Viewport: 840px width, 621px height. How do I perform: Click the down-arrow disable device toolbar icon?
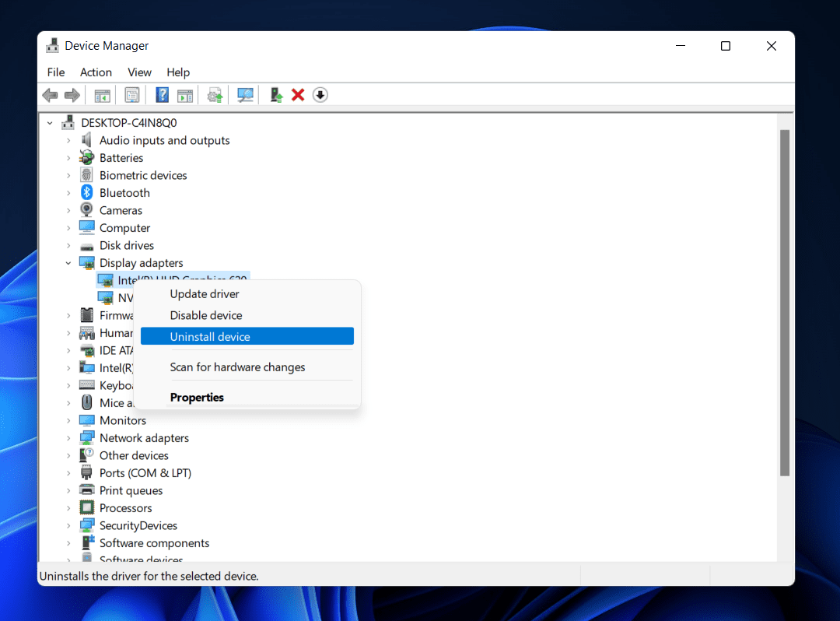[x=320, y=95]
